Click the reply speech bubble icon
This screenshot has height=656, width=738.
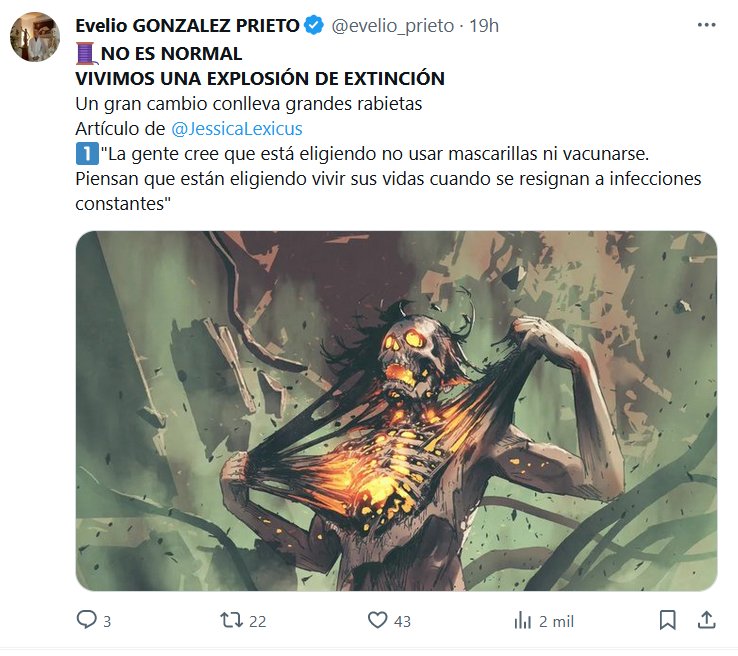(87, 620)
